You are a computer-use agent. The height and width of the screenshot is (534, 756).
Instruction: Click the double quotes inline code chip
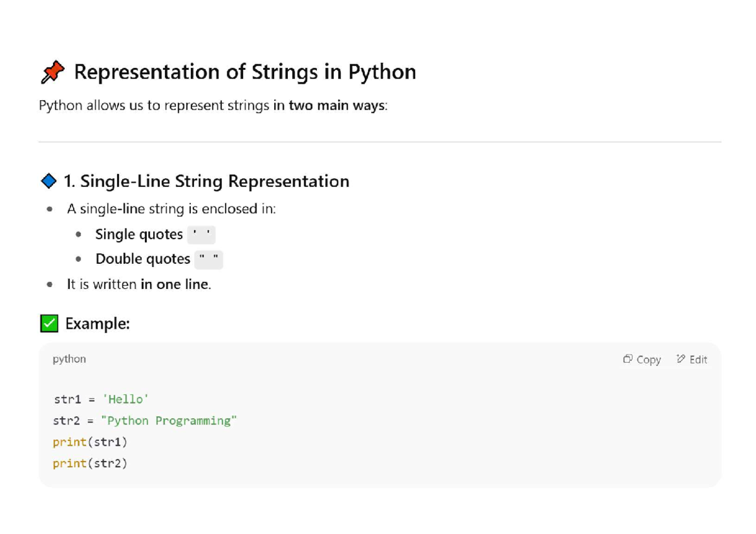(209, 259)
